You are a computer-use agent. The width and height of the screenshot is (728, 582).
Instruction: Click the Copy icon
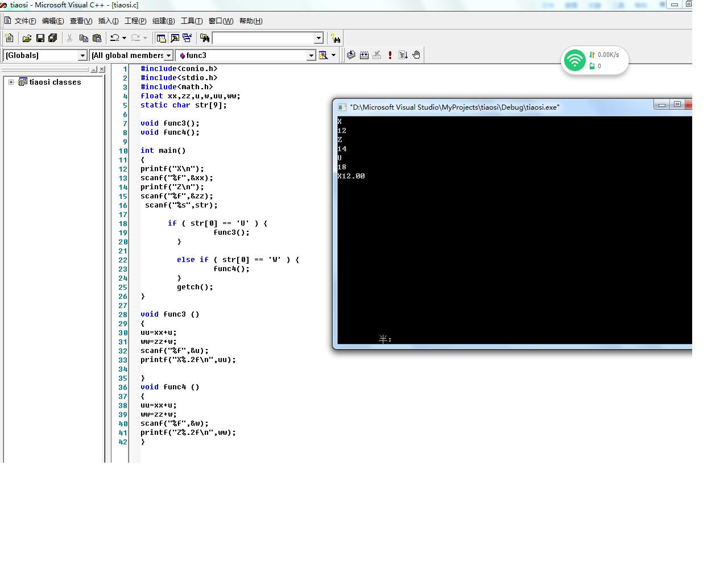click(x=84, y=38)
